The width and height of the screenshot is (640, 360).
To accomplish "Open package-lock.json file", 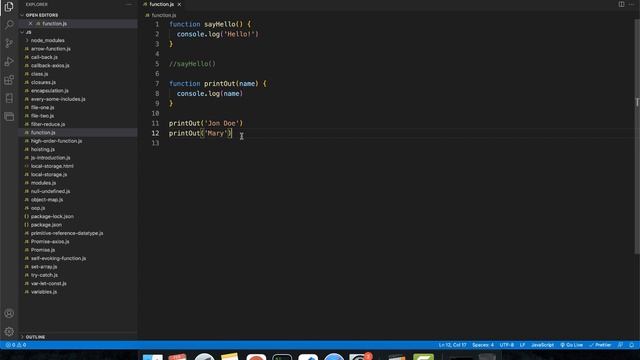I will [52, 216].
